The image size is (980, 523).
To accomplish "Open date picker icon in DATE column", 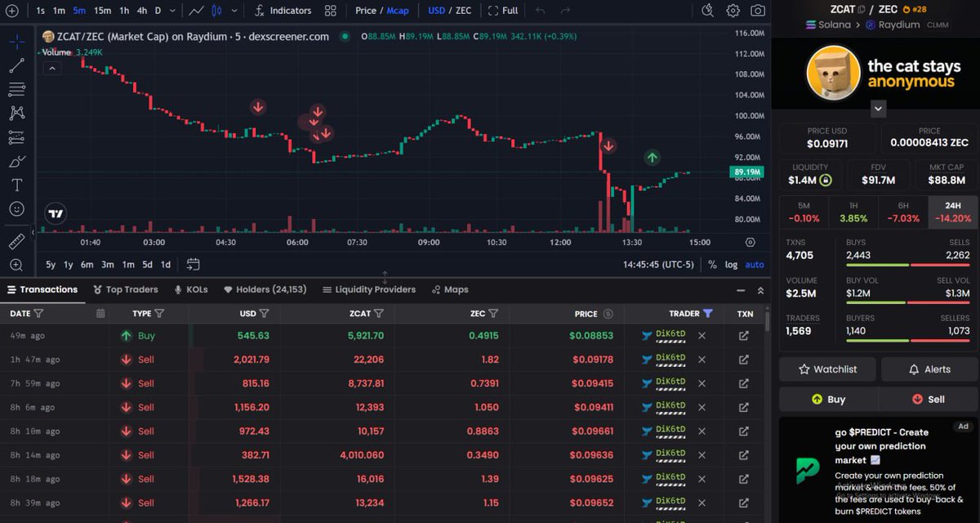I will (x=100, y=313).
